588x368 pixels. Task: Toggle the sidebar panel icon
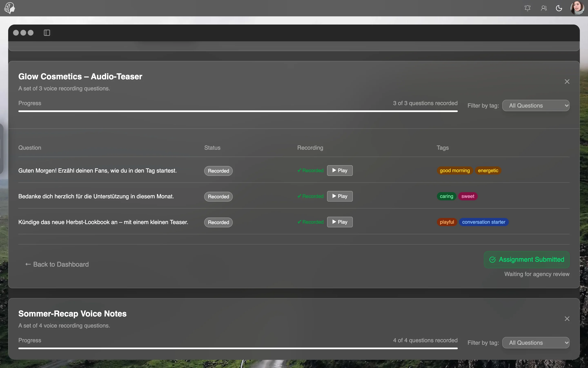[47, 33]
